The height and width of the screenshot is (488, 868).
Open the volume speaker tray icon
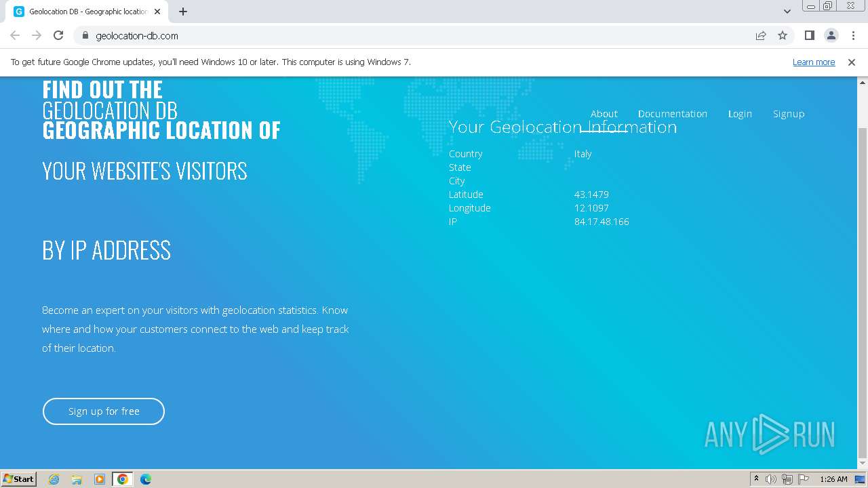coord(771,479)
